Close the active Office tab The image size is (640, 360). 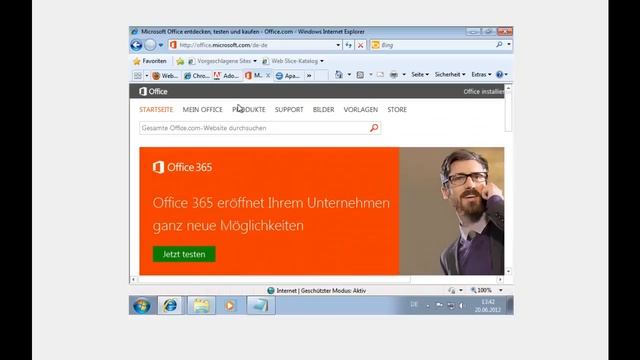(268, 76)
